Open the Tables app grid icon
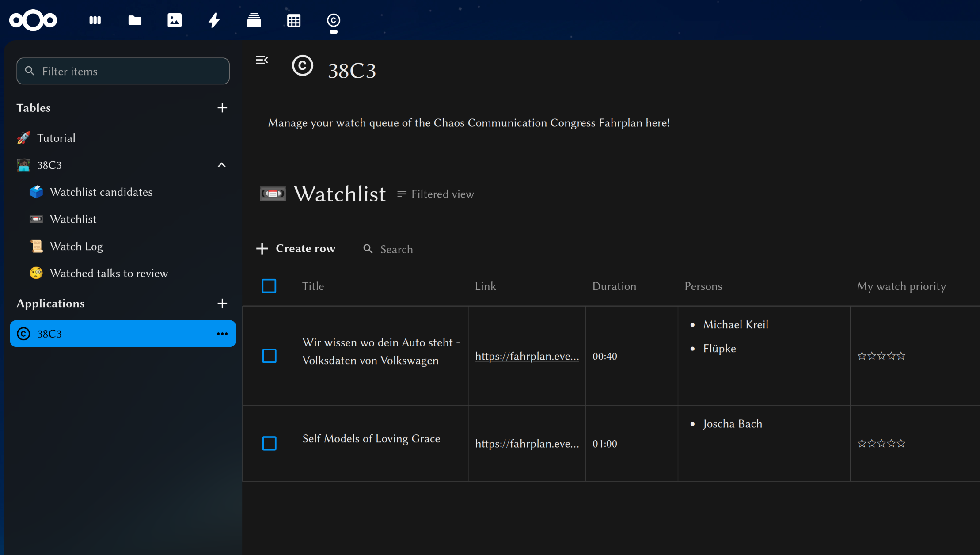Image resolution: width=980 pixels, height=555 pixels. pyautogui.click(x=294, y=20)
